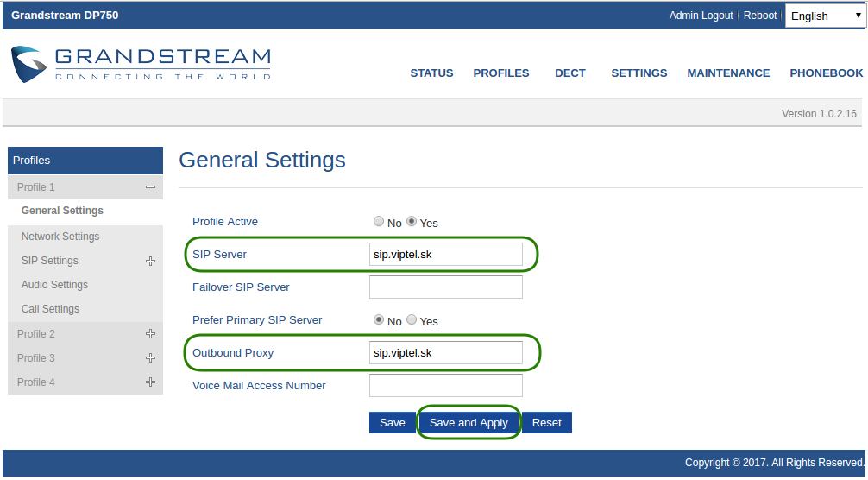Open Network Settings in sidebar
Screen dimensions: 868x480
point(60,237)
